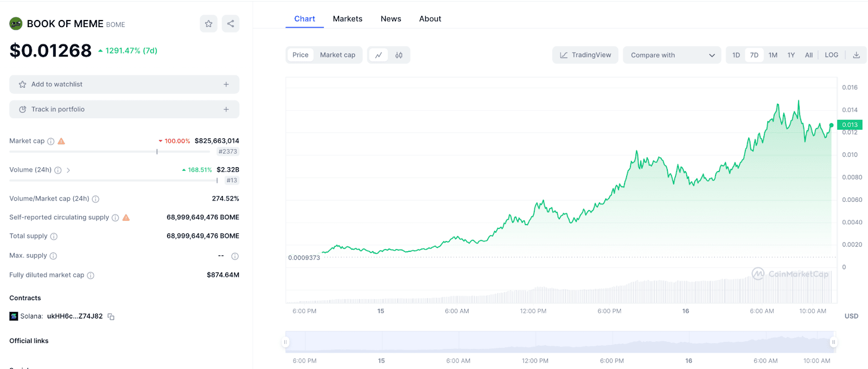Image resolution: width=868 pixels, height=369 pixels.
Task: Set chart range to 1M
Action: point(773,55)
